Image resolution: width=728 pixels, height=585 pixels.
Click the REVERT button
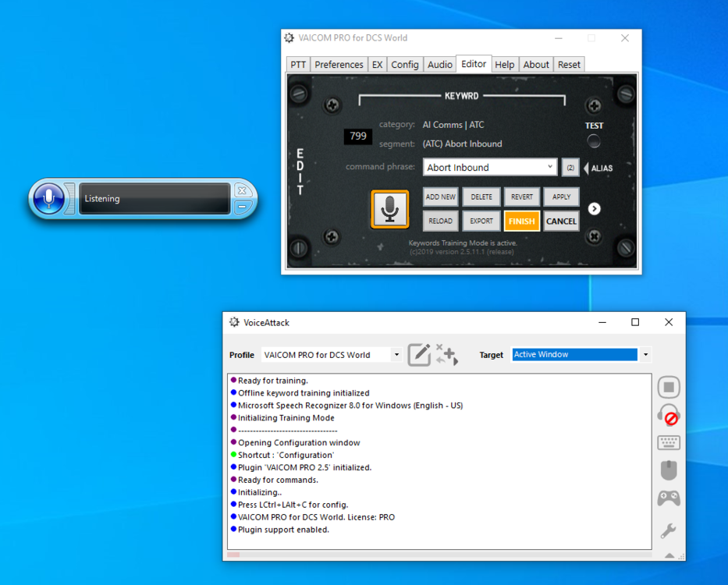tap(522, 197)
